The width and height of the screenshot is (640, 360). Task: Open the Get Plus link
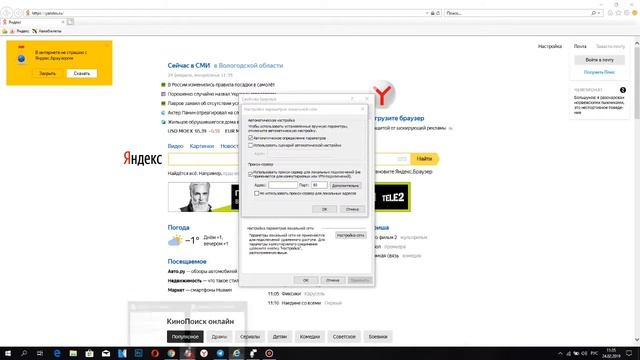point(599,72)
